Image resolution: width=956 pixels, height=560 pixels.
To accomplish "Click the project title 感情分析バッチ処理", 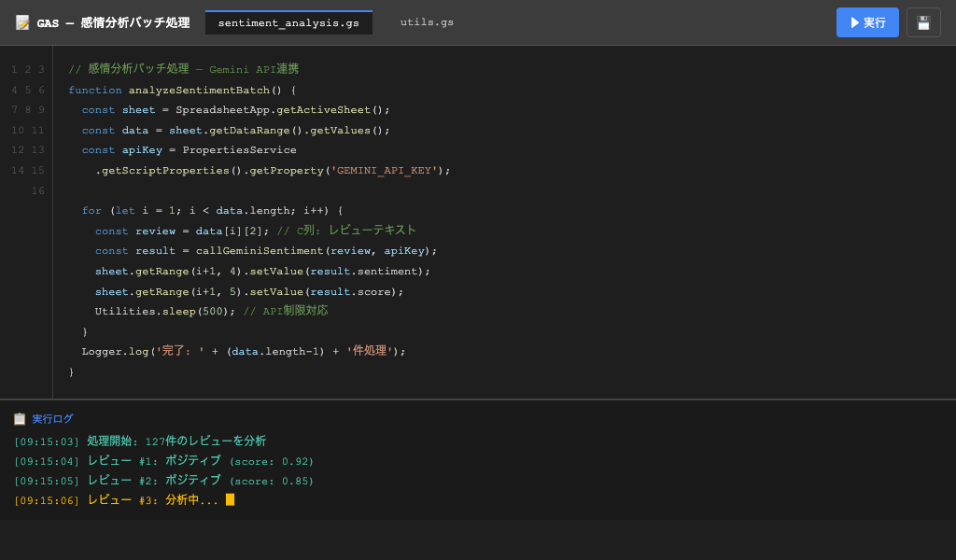I will [x=134, y=22].
